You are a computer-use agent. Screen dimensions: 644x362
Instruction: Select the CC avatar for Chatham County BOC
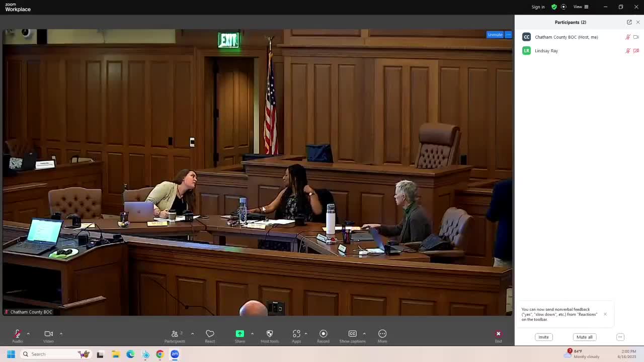526,37
